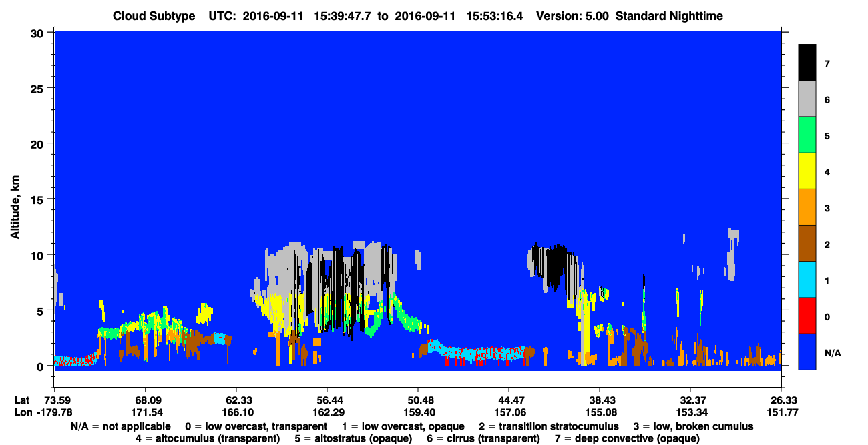
Task: Click '0 = low overcast, transparent' legend text
Action: click(256, 426)
